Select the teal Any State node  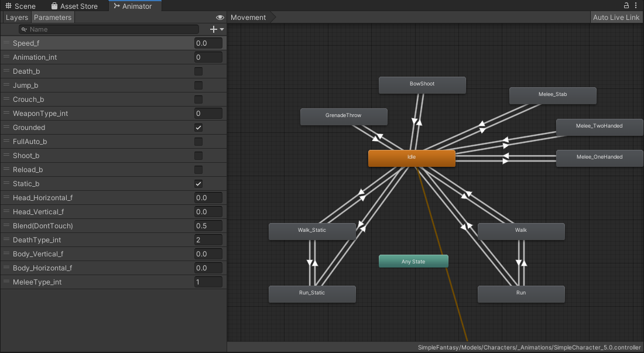point(413,262)
